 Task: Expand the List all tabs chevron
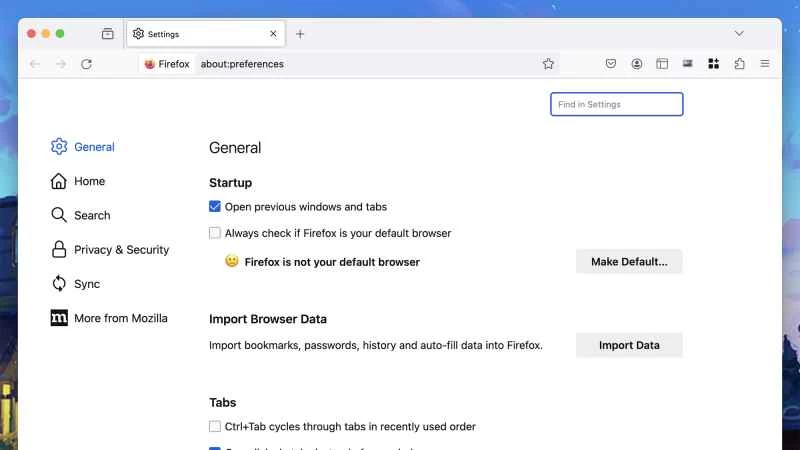(x=739, y=34)
